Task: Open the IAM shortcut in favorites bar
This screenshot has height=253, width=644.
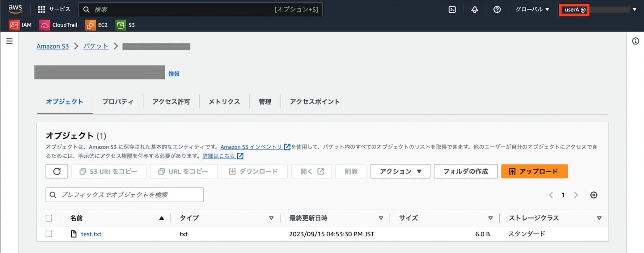Action: 20,25
